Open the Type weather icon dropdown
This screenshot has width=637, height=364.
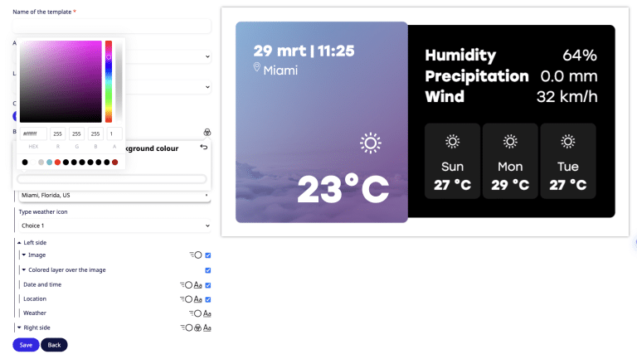coord(114,226)
